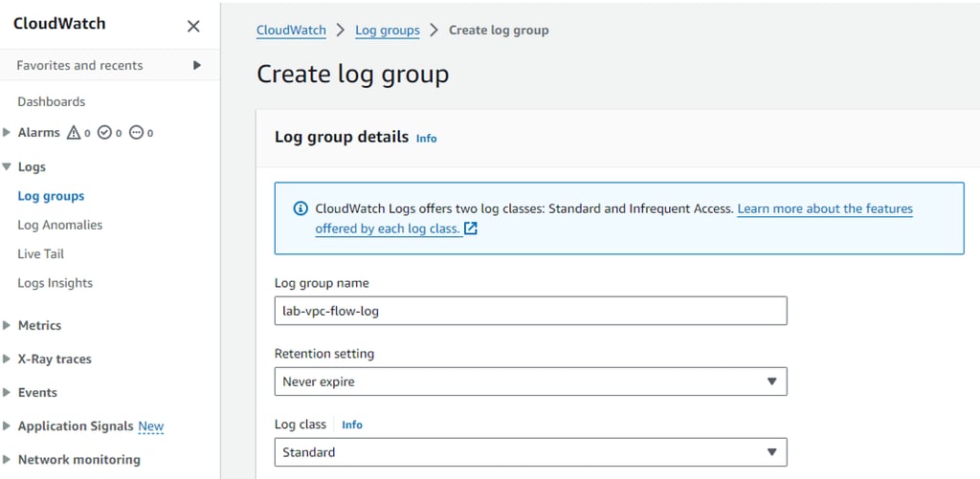The height and width of the screenshot is (479, 980).
Task: Open Live Tail from sidebar
Action: point(41,253)
